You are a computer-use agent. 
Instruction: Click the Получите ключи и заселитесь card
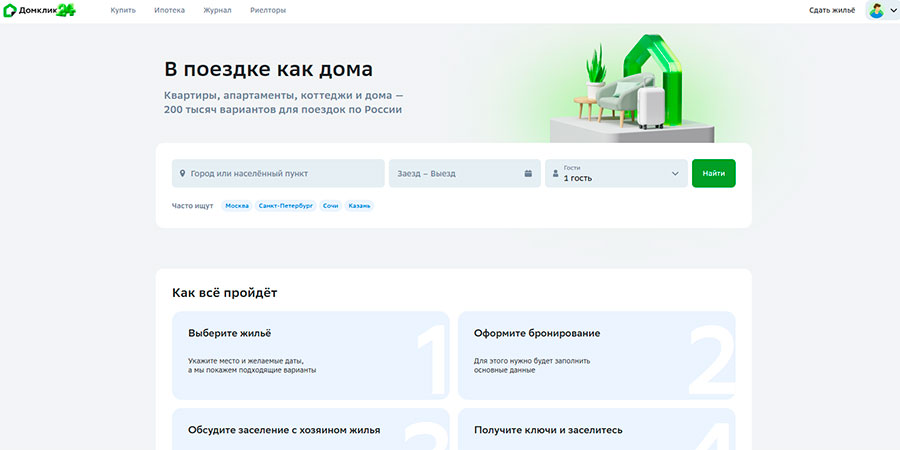click(596, 429)
